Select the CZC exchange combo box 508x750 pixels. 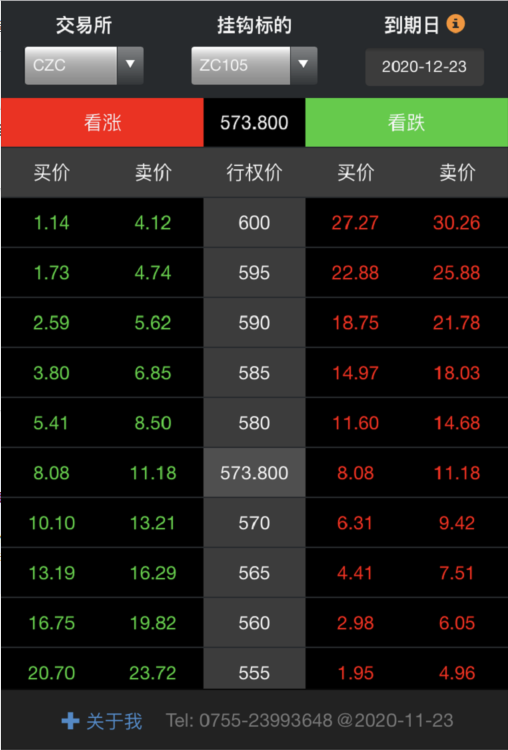tap(84, 66)
